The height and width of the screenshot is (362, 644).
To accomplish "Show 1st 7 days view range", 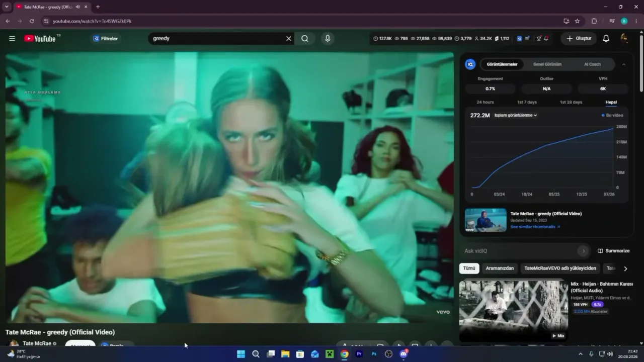I will click(527, 102).
